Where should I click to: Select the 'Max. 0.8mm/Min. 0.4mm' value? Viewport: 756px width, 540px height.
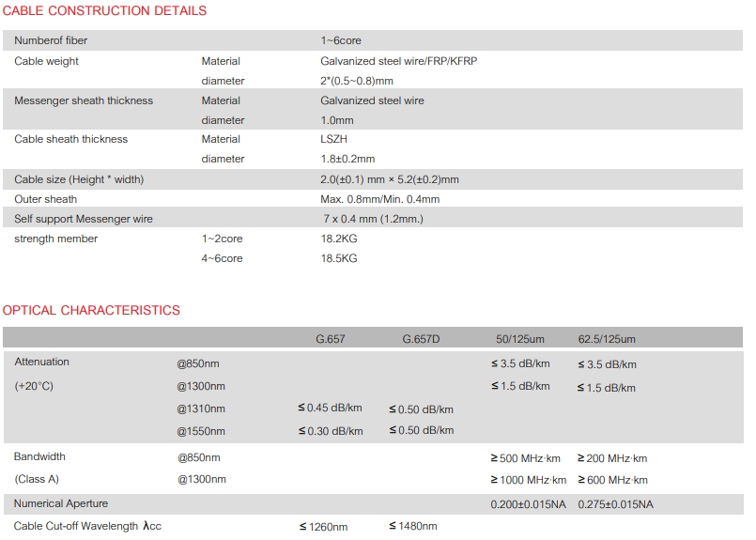[379, 199]
